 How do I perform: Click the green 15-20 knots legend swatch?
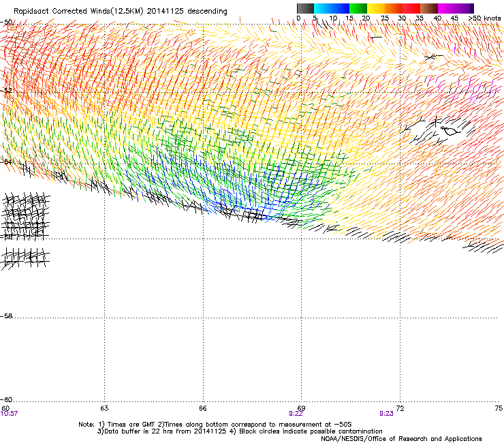(358, 8)
